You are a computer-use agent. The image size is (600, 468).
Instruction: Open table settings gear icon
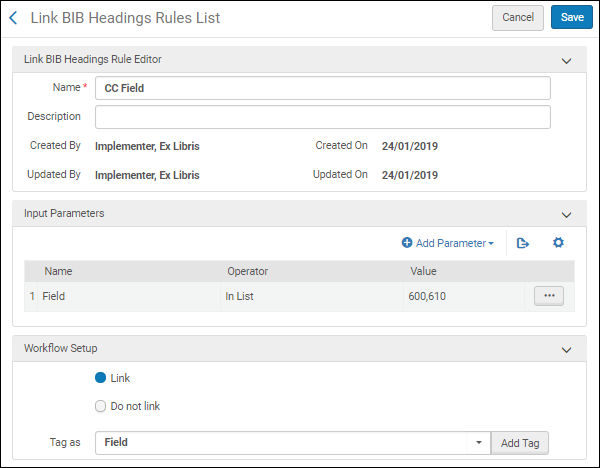tap(558, 243)
